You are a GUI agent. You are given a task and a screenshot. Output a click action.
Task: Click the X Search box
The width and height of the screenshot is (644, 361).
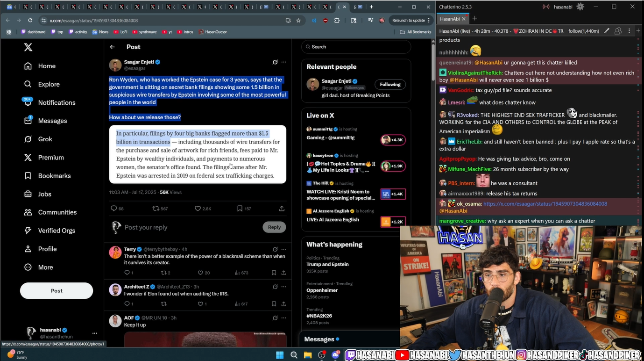[356, 47]
